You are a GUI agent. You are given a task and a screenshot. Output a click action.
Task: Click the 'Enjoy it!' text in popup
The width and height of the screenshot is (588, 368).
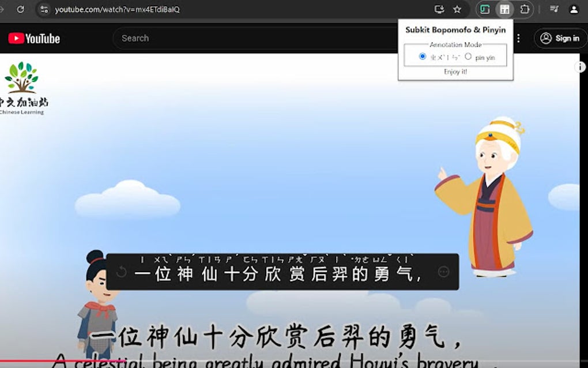coord(455,72)
